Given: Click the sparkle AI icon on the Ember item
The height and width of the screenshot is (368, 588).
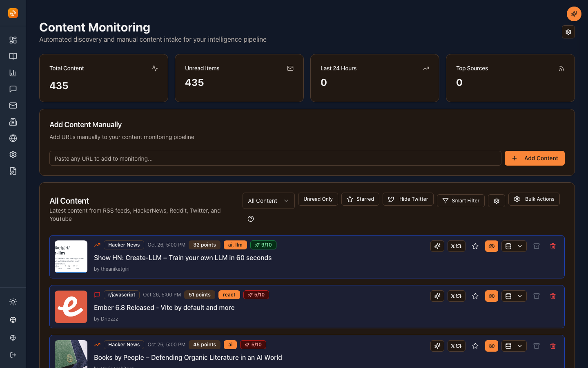Looking at the screenshot, I should point(437,296).
